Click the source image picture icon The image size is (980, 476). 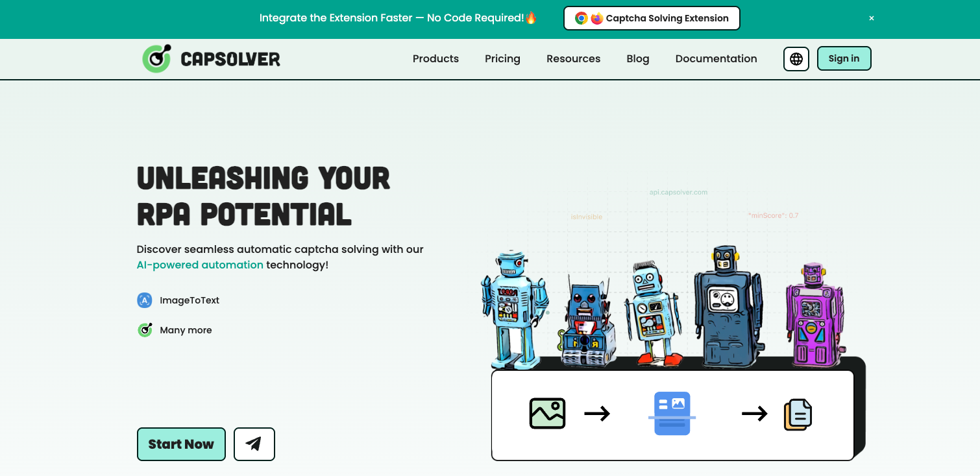pyautogui.click(x=547, y=413)
